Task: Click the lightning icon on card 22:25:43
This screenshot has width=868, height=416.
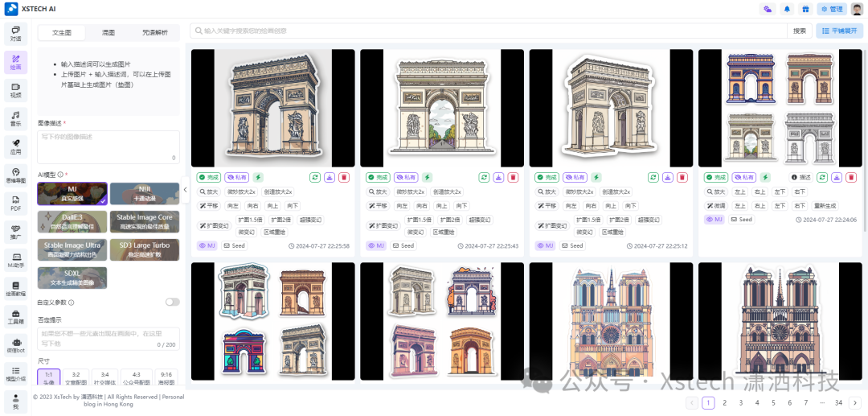Action: tap(427, 177)
